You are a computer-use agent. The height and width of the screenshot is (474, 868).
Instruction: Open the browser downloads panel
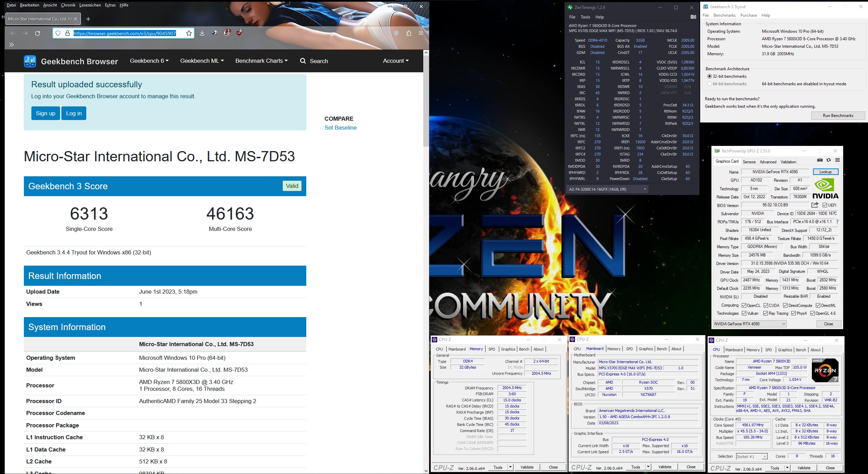pyautogui.click(x=202, y=33)
